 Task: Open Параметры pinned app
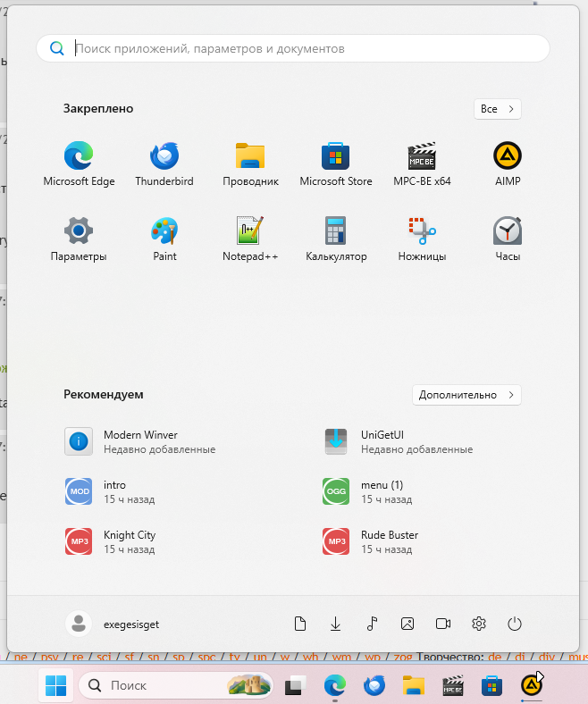tap(79, 239)
